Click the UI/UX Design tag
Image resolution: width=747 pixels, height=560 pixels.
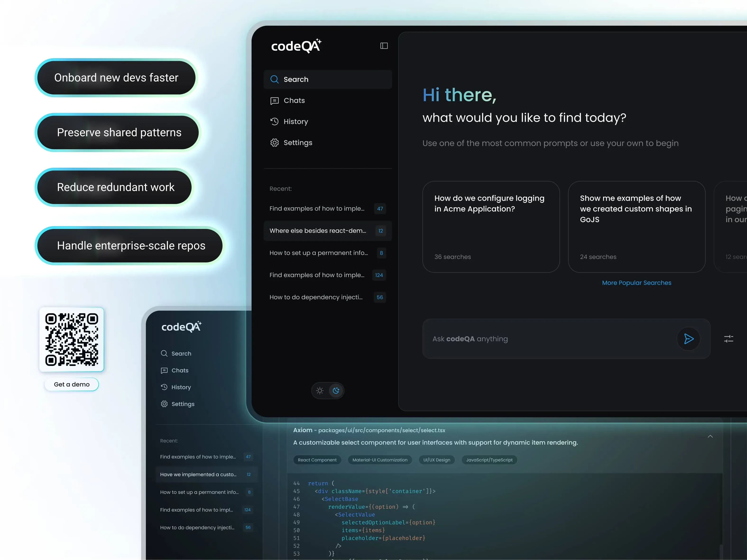(437, 460)
